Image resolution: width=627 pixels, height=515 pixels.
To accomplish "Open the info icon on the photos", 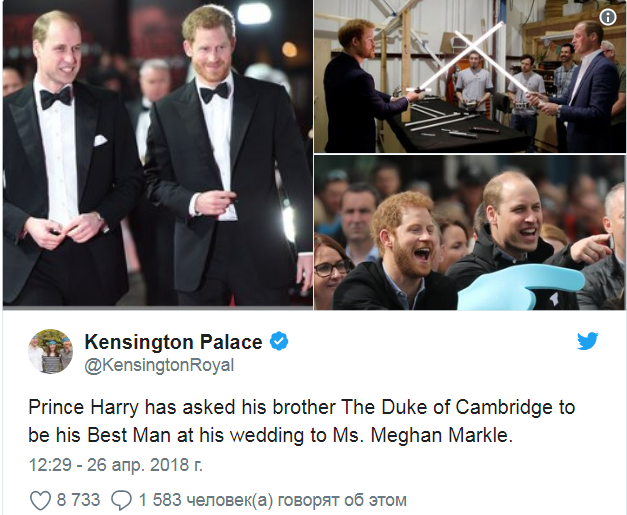I will [x=607, y=17].
